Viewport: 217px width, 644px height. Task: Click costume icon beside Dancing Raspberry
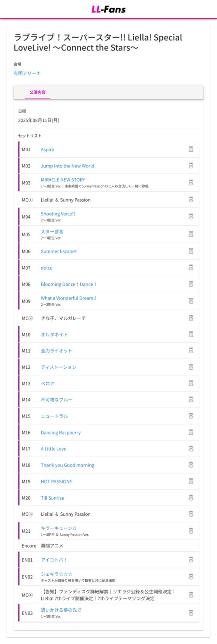pos(191,432)
